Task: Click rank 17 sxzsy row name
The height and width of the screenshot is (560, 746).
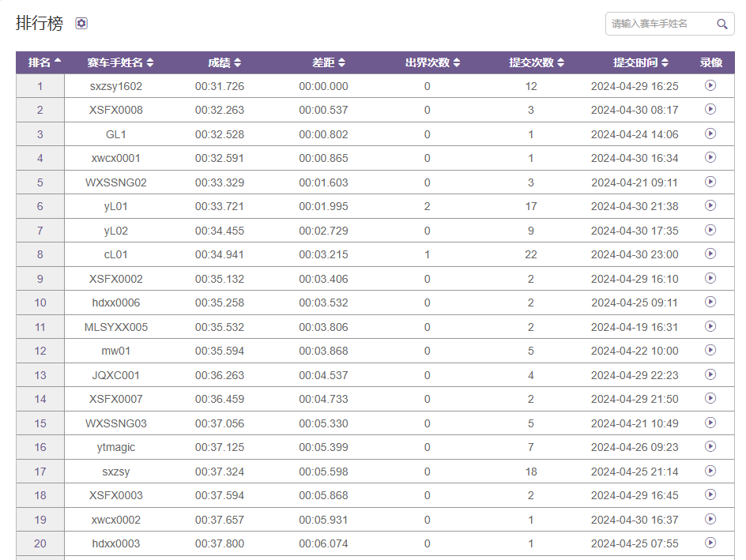Action: point(116,472)
